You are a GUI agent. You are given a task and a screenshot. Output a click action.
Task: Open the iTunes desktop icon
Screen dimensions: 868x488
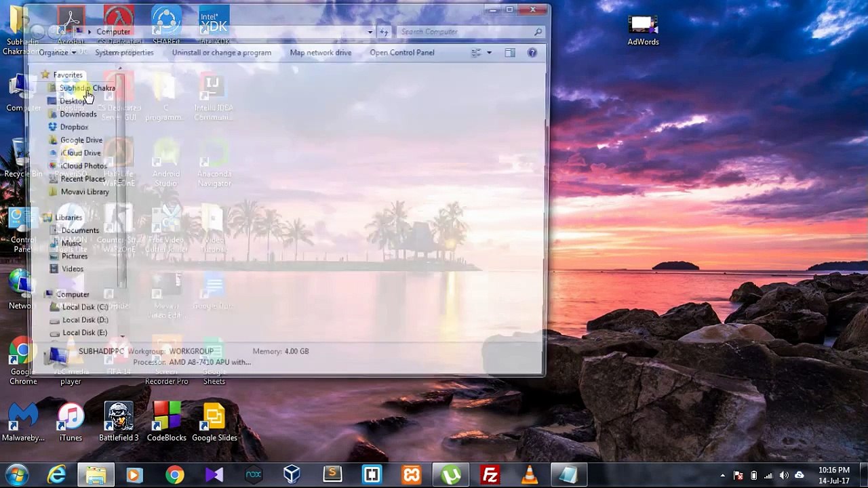(71, 419)
